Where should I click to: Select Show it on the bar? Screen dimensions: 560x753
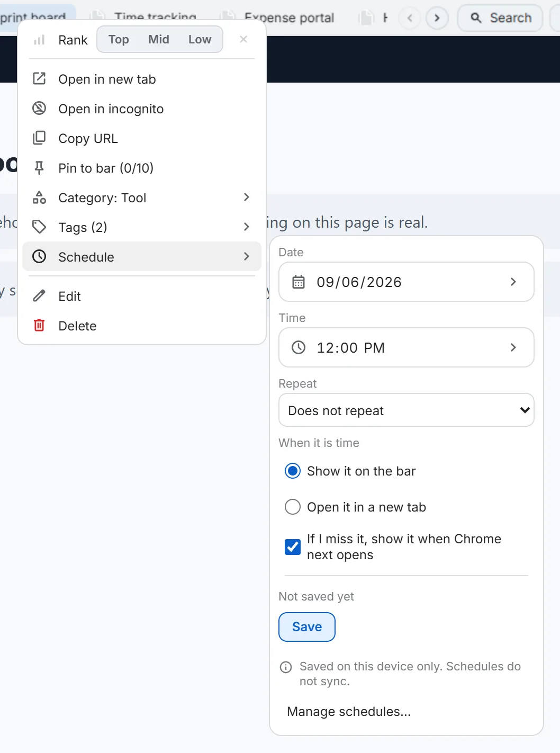pyautogui.click(x=293, y=471)
